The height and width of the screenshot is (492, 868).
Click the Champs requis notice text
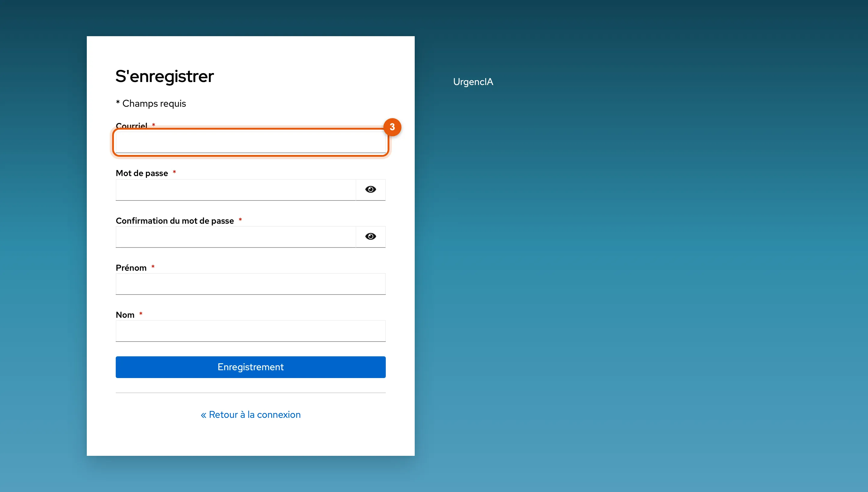pos(154,103)
